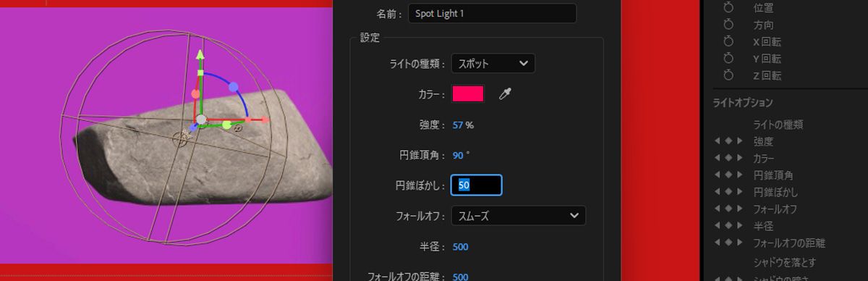Add a keyframe diamond for フォールオフの距離
The width and height of the screenshot is (868, 281).
tap(728, 242)
